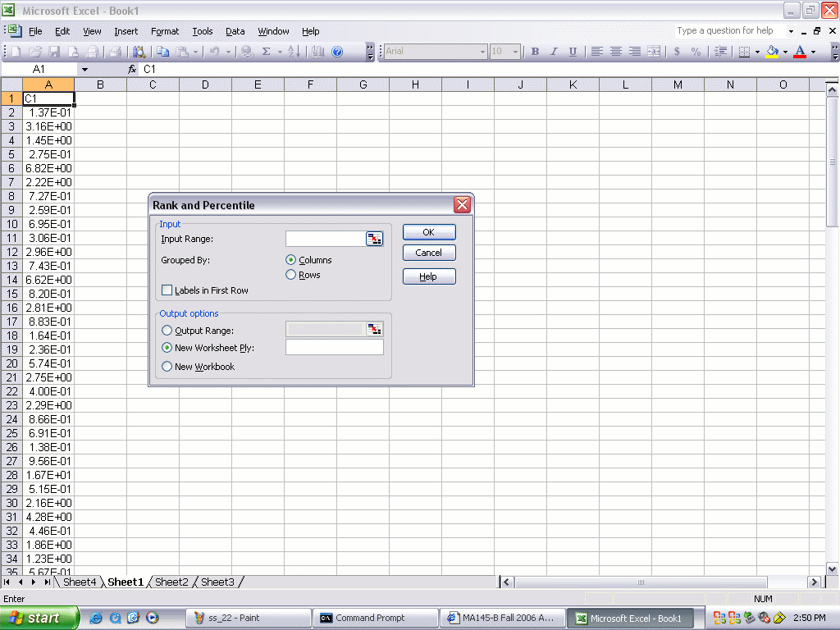Screen dimensions: 840x630
Task: Open Microsoft Excel Help question icon
Action: 336,52
